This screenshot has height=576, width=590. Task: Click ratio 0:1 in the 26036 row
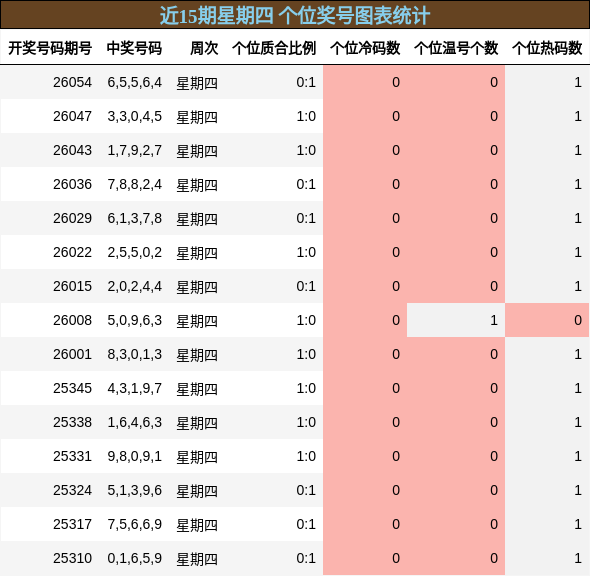pos(306,184)
